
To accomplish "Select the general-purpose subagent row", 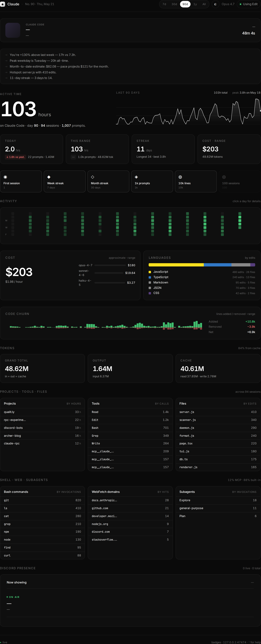I will click(218, 508).
